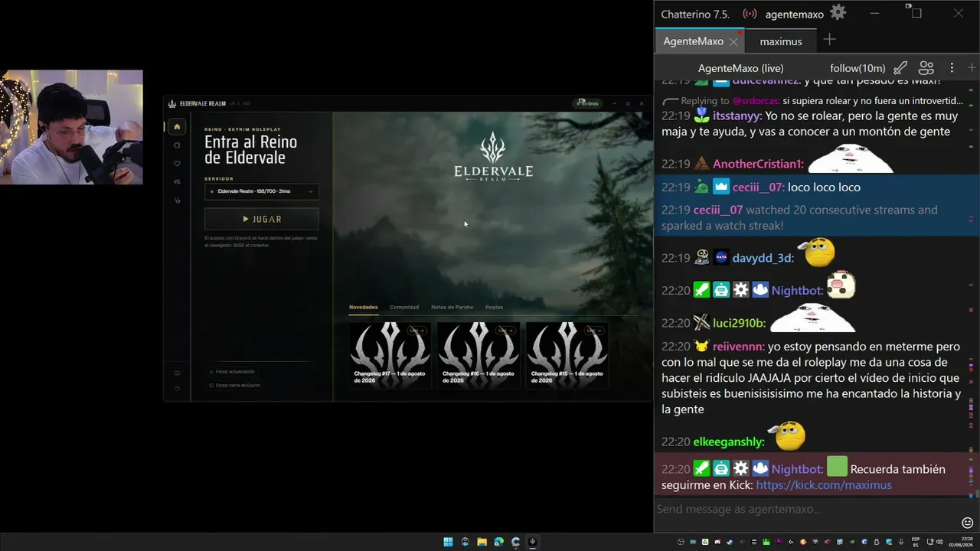The image size is (980, 551).
Task: Click the live streaming status icon in Chatterino
Action: (x=750, y=14)
